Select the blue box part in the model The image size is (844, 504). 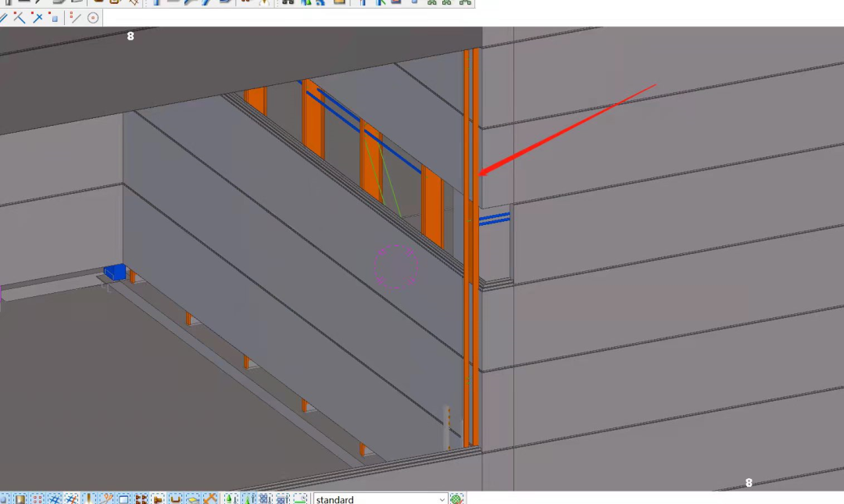(115, 272)
